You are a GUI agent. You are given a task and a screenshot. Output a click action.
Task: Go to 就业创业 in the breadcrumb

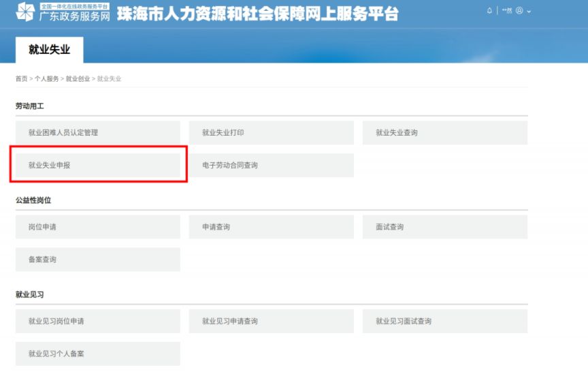pyautogui.click(x=78, y=78)
